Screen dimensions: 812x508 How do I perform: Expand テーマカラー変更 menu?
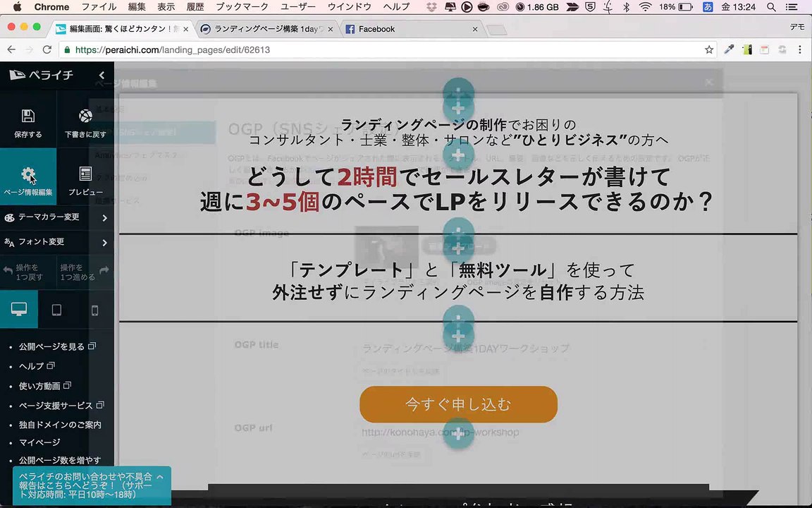[x=56, y=217]
